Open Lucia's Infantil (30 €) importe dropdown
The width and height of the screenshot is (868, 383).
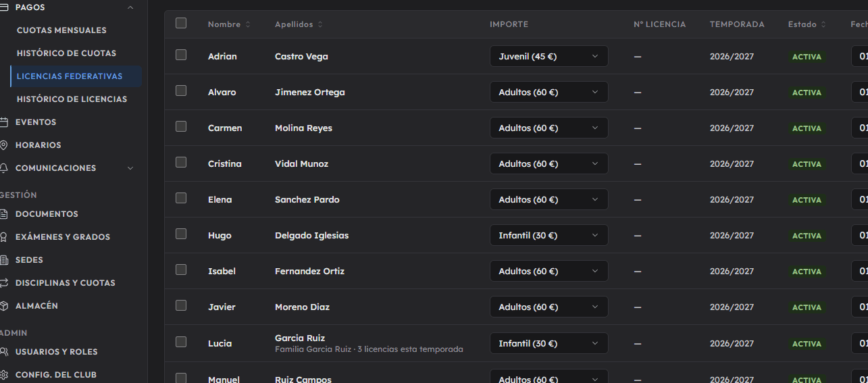click(548, 344)
